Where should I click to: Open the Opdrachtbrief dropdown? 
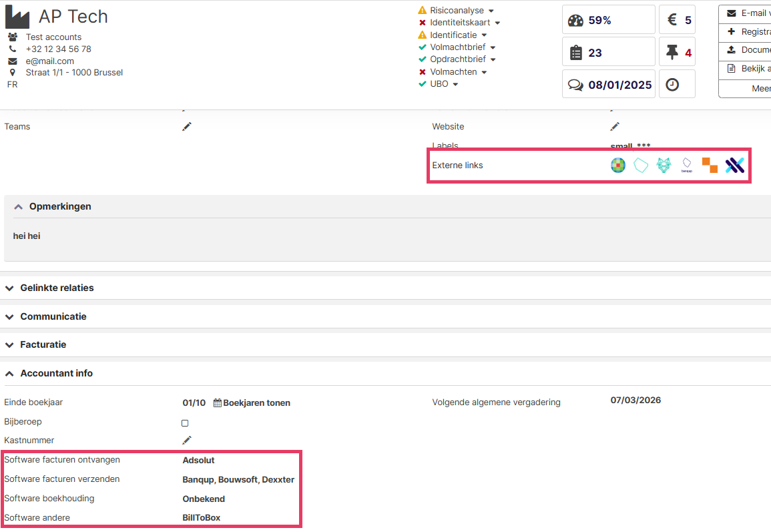pos(493,59)
